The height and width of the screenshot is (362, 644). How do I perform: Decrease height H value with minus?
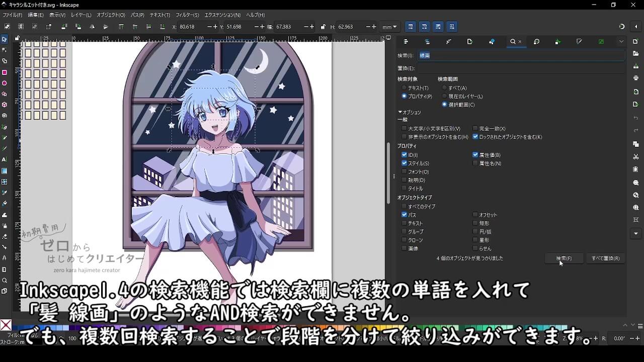368,27
